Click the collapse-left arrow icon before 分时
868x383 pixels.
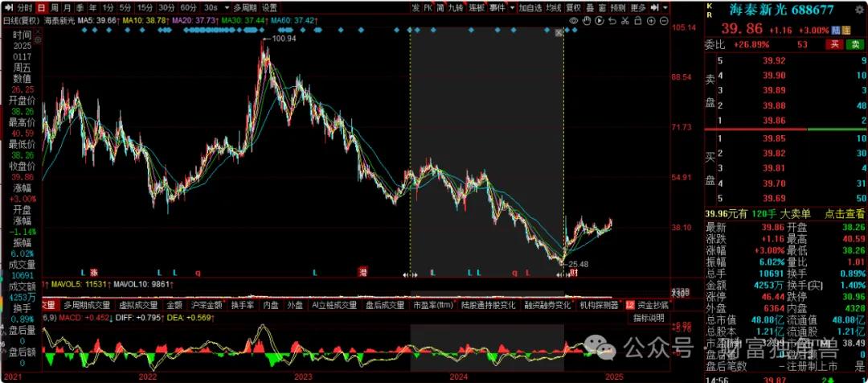7,8
